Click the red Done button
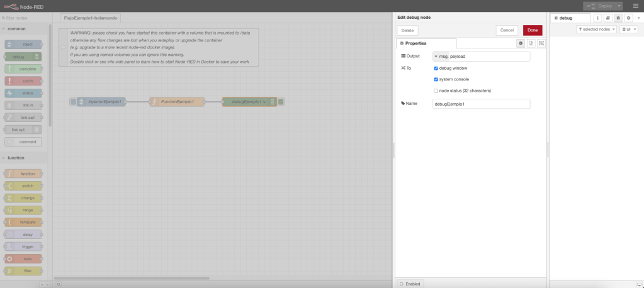The width and height of the screenshot is (644, 288). pyautogui.click(x=532, y=30)
